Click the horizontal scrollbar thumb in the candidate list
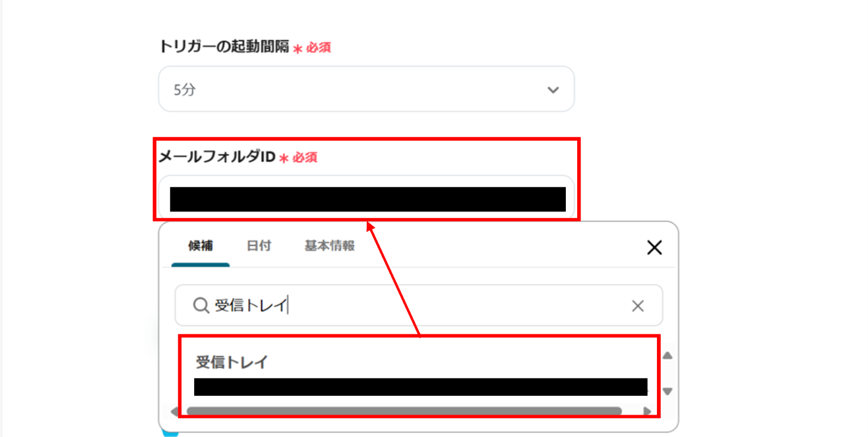868x437 pixels. [x=404, y=411]
